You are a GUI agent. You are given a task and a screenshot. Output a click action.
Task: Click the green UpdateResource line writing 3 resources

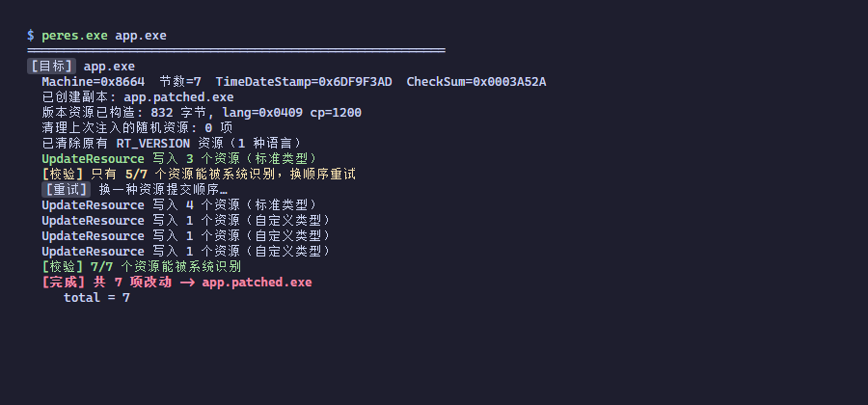tap(179, 159)
